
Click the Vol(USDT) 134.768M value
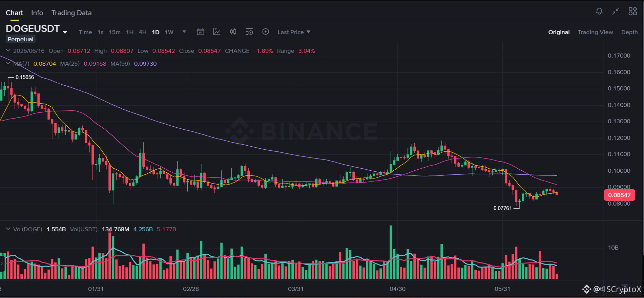click(x=116, y=229)
